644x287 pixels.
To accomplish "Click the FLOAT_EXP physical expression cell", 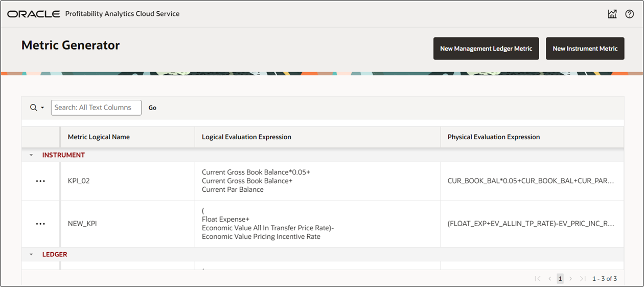I will tap(532, 224).
